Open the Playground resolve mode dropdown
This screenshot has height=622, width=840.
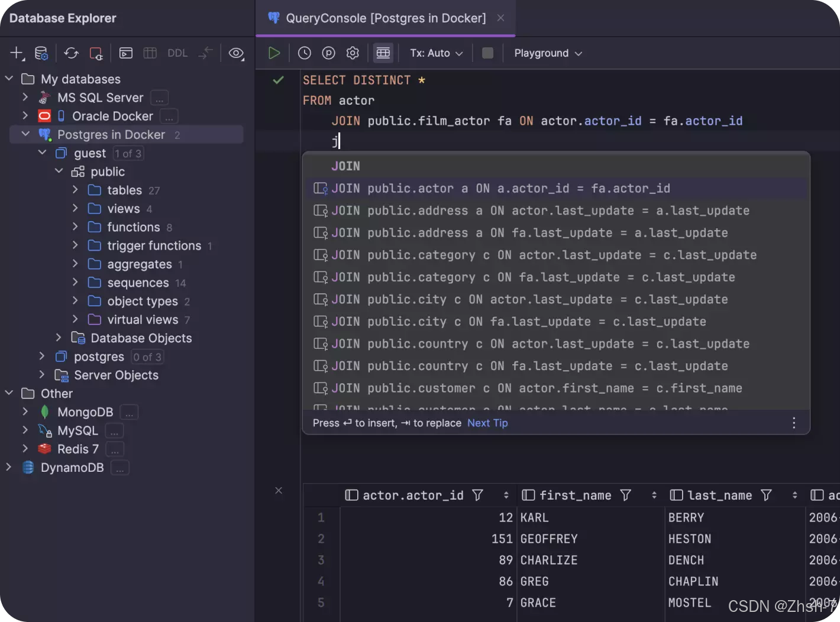pos(548,53)
